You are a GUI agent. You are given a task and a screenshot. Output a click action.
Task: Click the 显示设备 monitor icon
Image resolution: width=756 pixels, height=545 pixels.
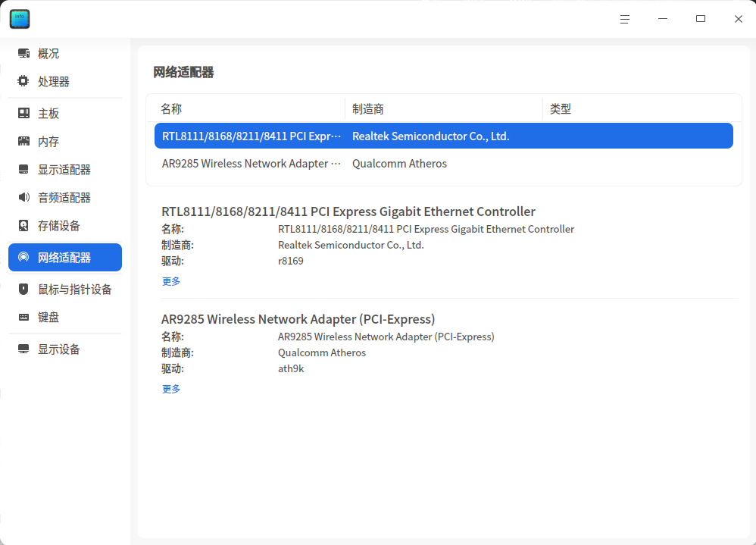(x=23, y=349)
